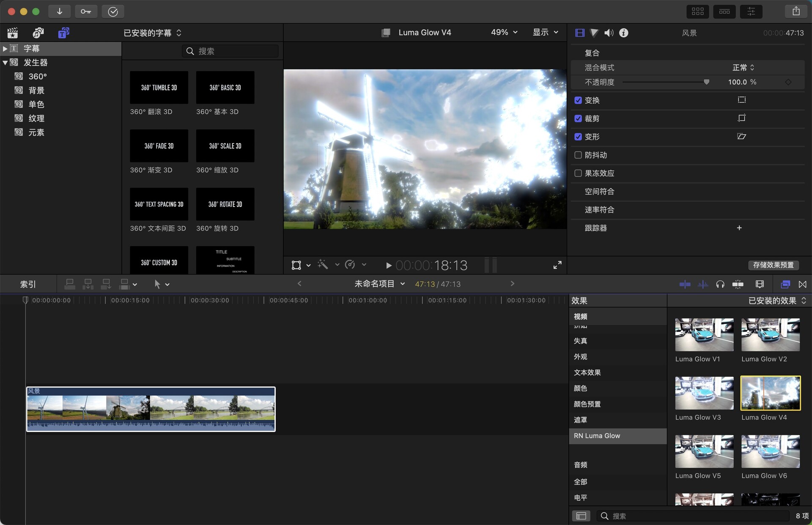Open the viewer transform tool dropdown arrow
Image resolution: width=812 pixels, height=525 pixels.
[x=308, y=265]
